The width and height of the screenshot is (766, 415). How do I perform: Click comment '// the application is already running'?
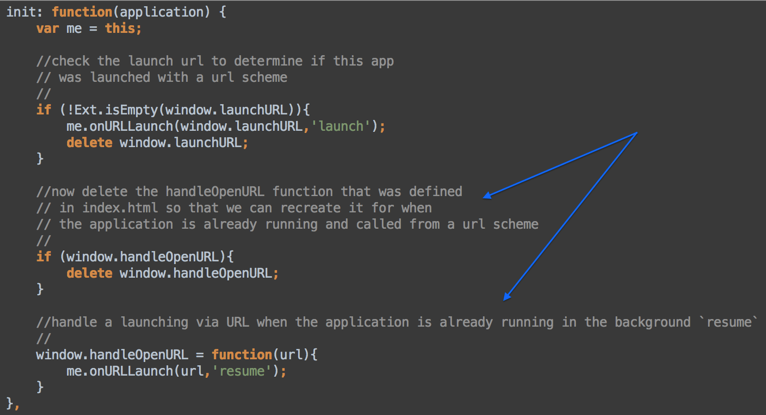tap(287, 224)
